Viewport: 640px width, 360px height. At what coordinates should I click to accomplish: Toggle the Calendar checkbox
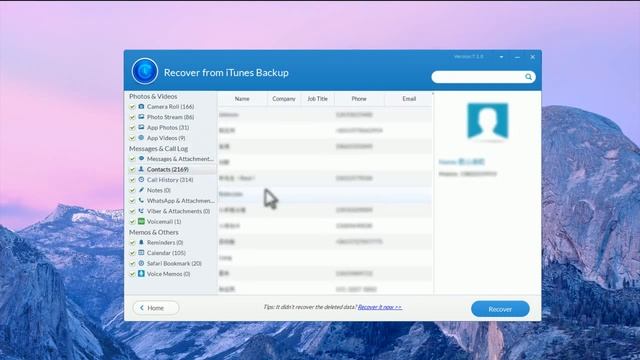(x=132, y=253)
